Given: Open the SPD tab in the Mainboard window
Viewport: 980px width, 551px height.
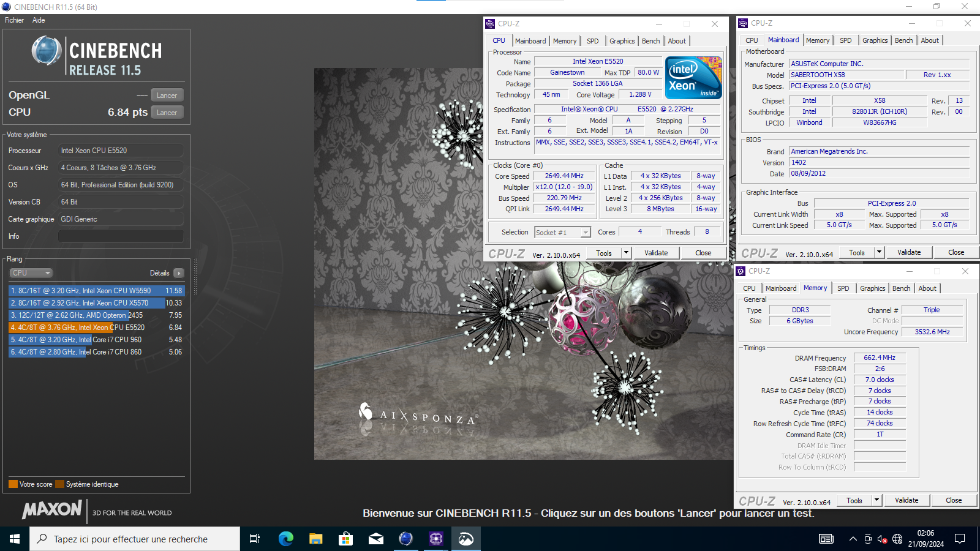Looking at the screenshot, I should pos(845,40).
